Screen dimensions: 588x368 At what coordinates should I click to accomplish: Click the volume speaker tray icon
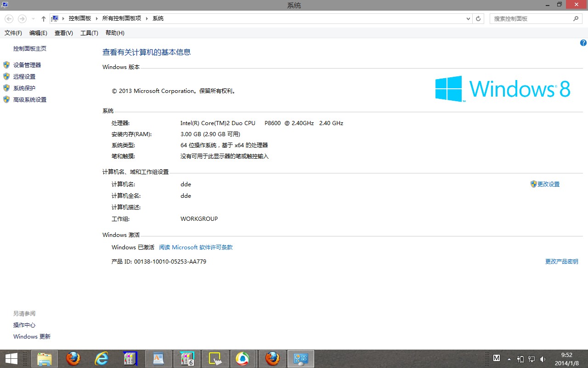coord(543,359)
